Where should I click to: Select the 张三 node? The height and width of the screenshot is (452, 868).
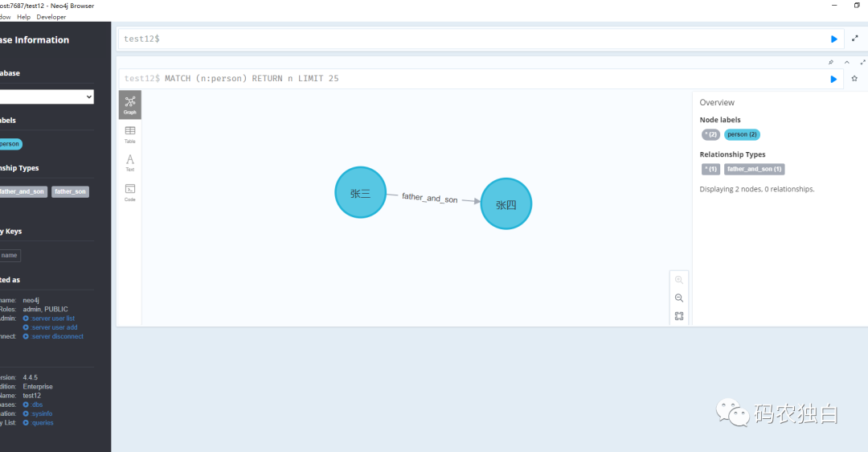(360, 193)
